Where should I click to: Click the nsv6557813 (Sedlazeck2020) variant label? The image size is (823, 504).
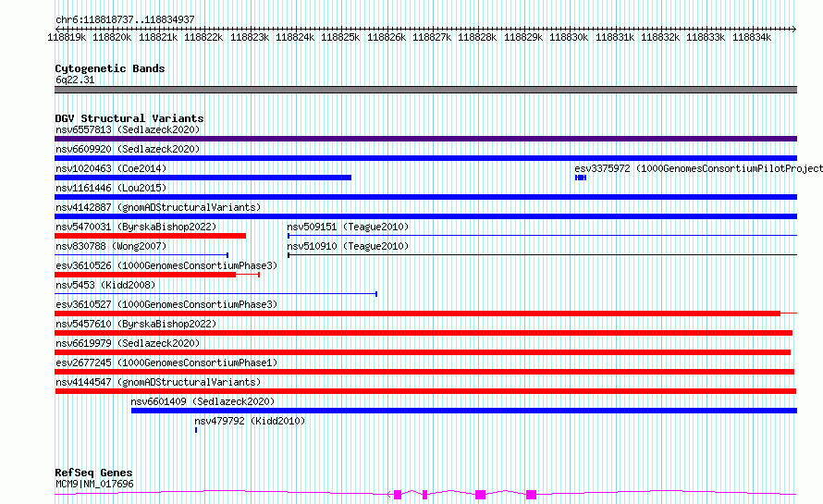point(128,129)
